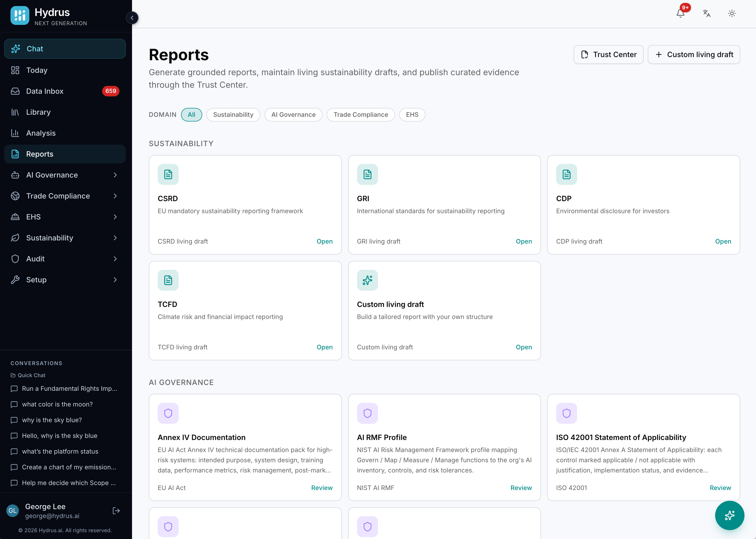Review the Annex IV Documentation report
This screenshot has width=756, height=539.
tap(322, 488)
